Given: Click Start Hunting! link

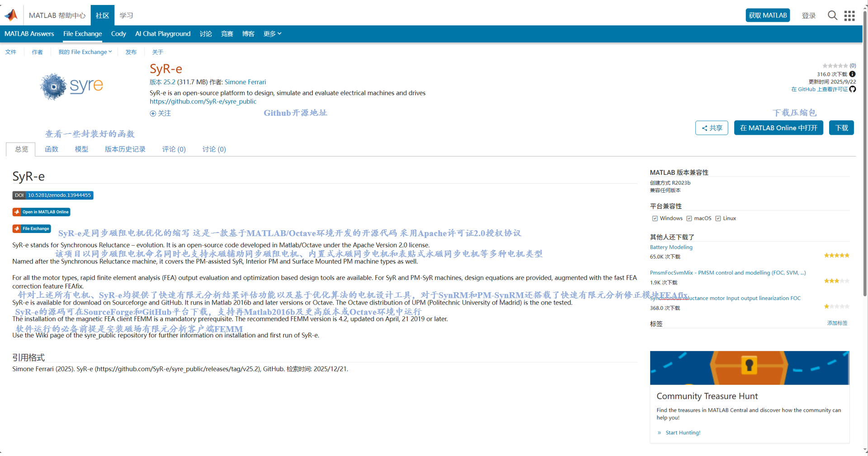Looking at the screenshot, I should coord(683,433).
